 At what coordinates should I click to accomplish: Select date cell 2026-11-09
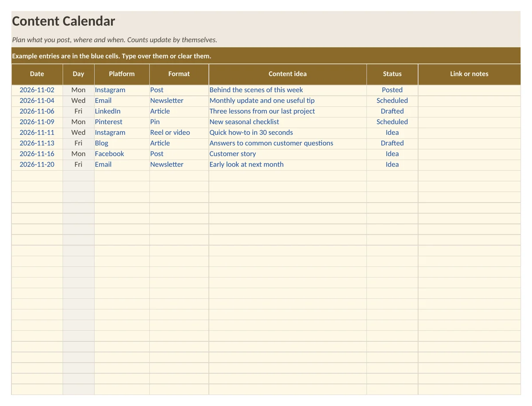37,122
